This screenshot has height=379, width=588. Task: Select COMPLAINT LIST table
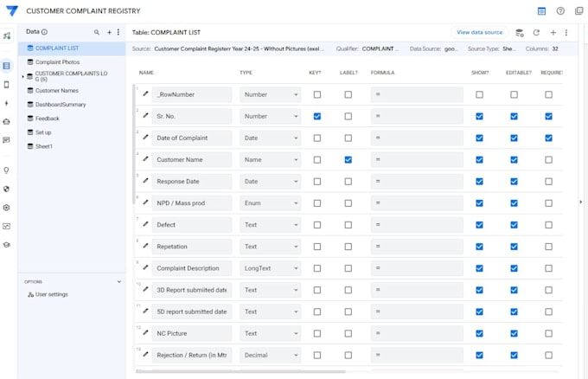pos(72,48)
